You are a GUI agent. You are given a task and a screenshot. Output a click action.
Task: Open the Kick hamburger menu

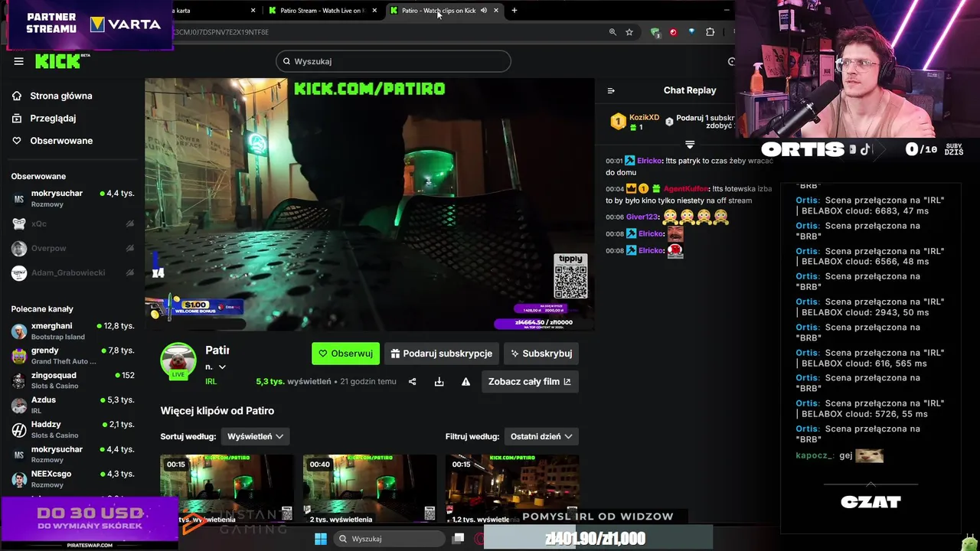click(18, 61)
